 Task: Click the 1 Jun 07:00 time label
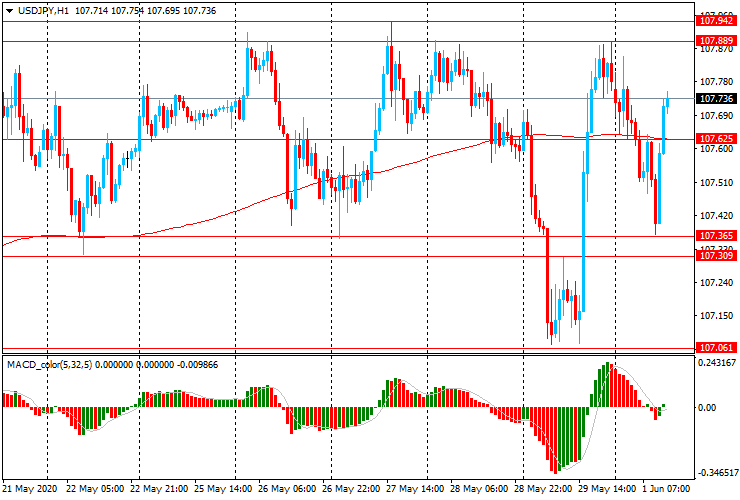coord(666,489)
